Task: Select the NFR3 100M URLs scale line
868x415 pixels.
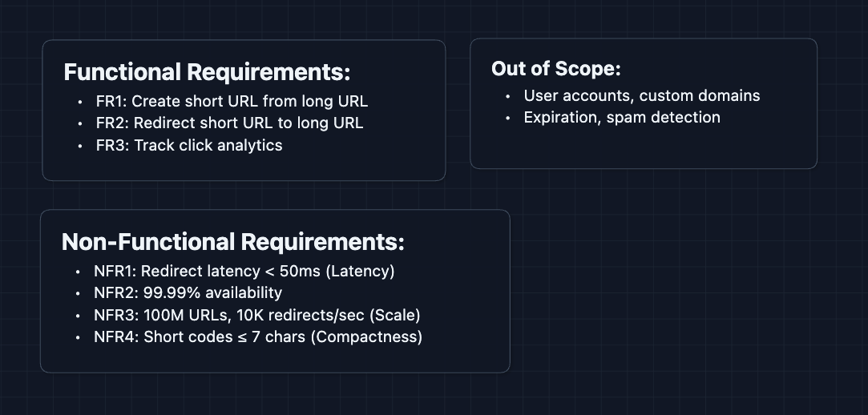Action: (256, 315)
